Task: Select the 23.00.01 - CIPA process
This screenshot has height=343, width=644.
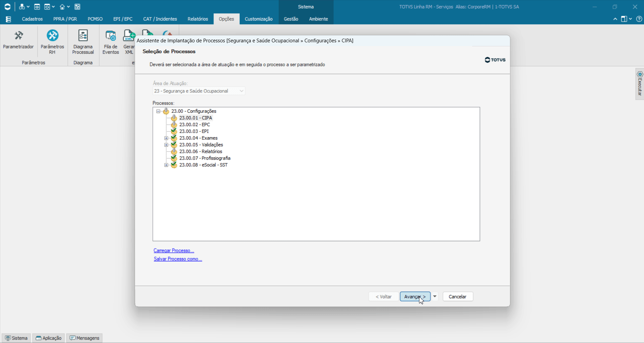Action: (196, 118)
